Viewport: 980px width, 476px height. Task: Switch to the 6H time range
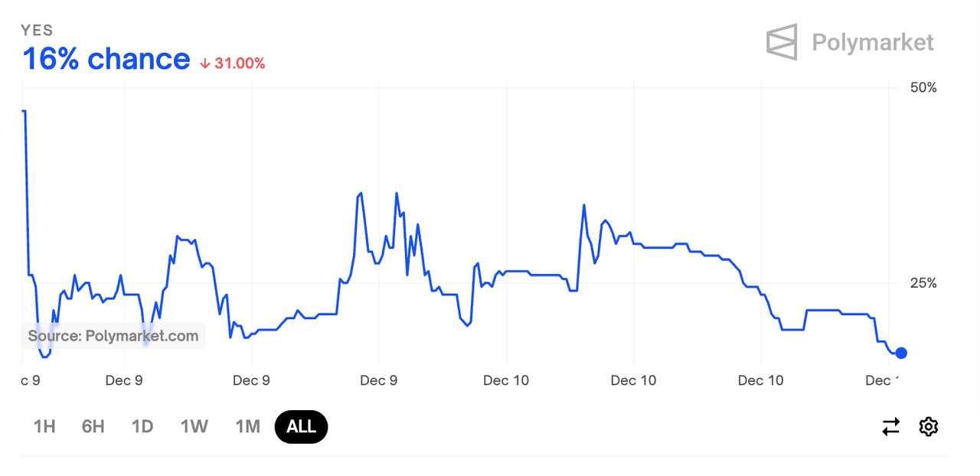(93, 426)
